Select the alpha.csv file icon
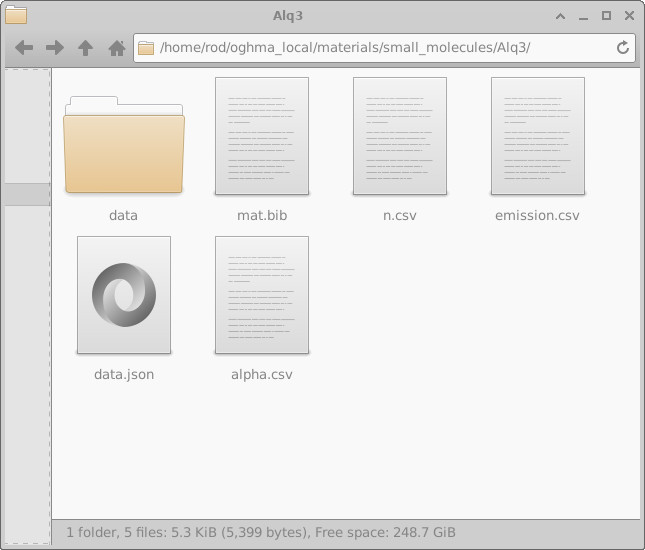Image resolution: width=645 pixels, height=550 pixels. coord(261,296)
